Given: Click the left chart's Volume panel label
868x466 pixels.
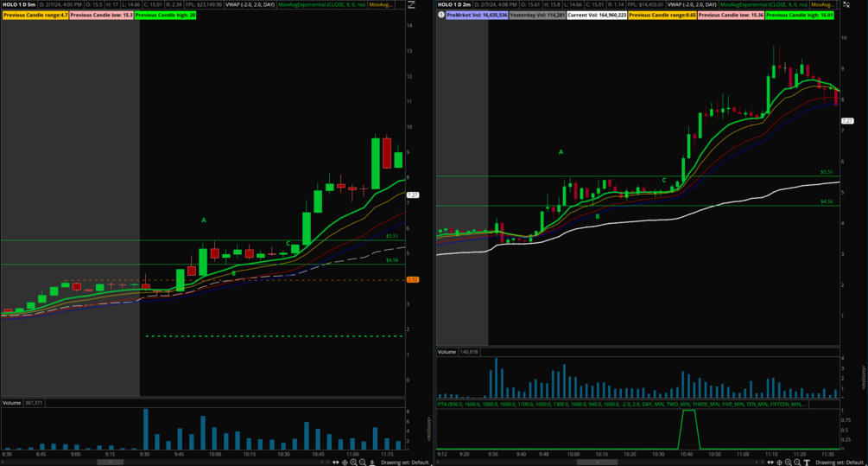Looking at the screenshot, I should point(11,403).
